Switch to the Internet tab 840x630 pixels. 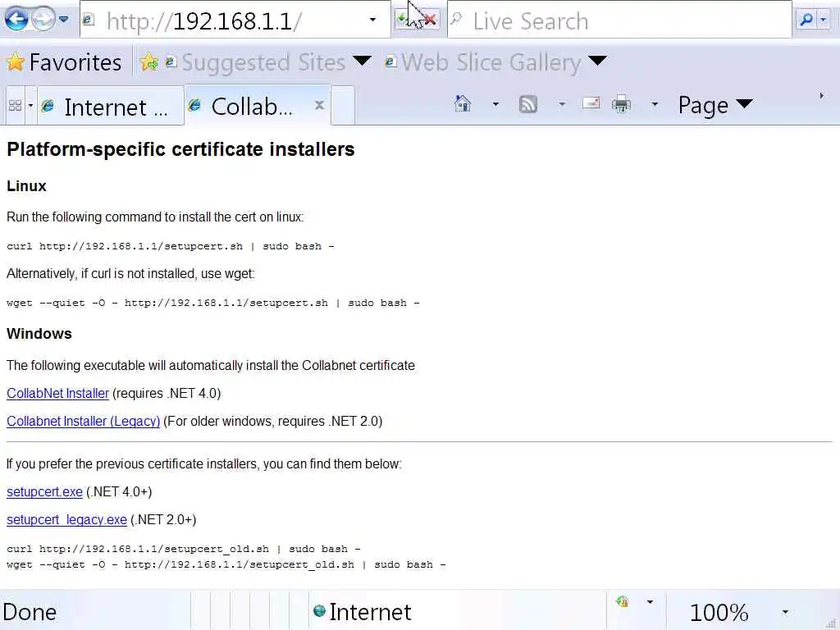pos(111,106)
